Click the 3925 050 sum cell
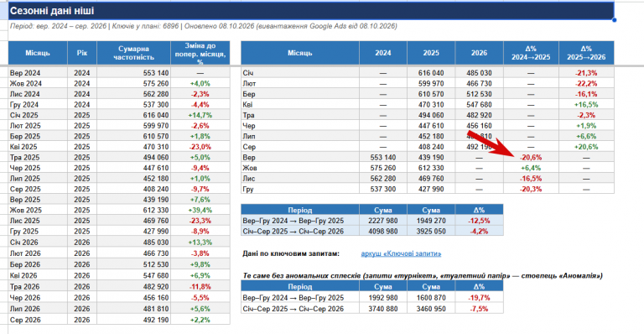This screenshot has width=644, height=334. coord(431,232)
